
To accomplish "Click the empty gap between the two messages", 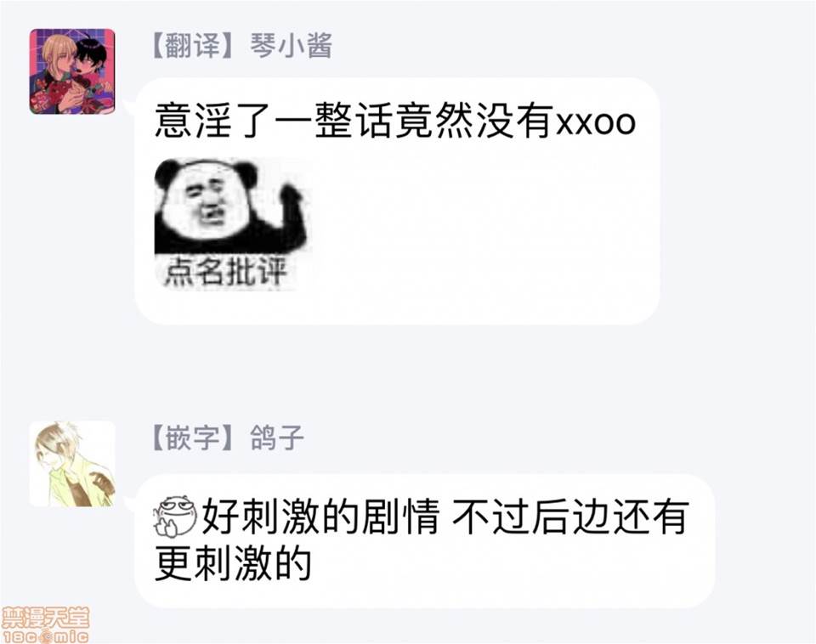I will click(x=408, y=372).
